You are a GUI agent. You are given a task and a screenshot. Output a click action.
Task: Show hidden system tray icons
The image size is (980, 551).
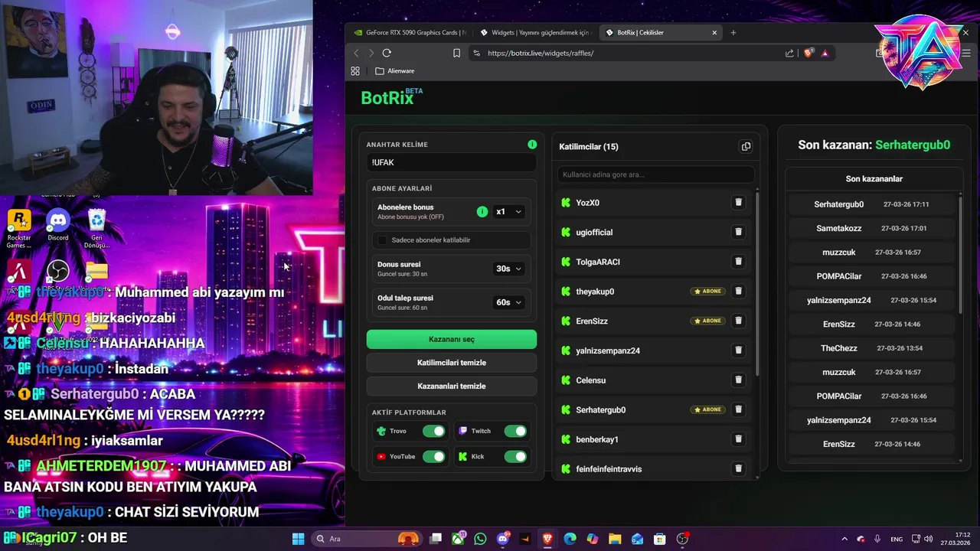pyautogui.click(x=844, y=539)
